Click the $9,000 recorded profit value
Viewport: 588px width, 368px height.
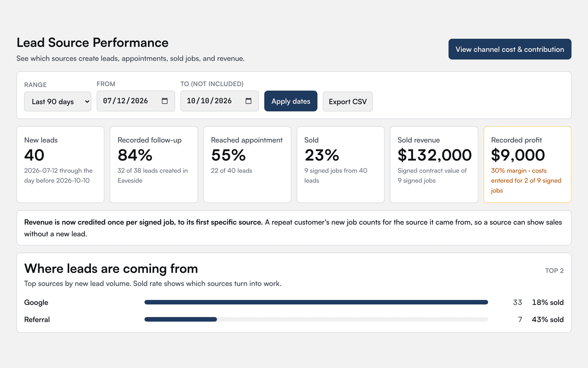pyautogui.click(x=518, y=155)
